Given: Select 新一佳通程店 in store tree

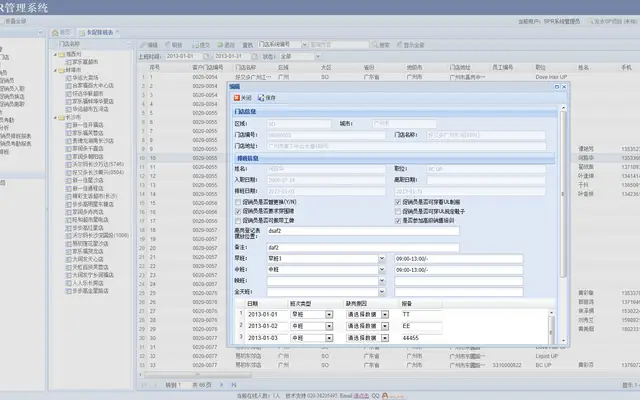Looking at the screenshot, I should tap(87, 189).
